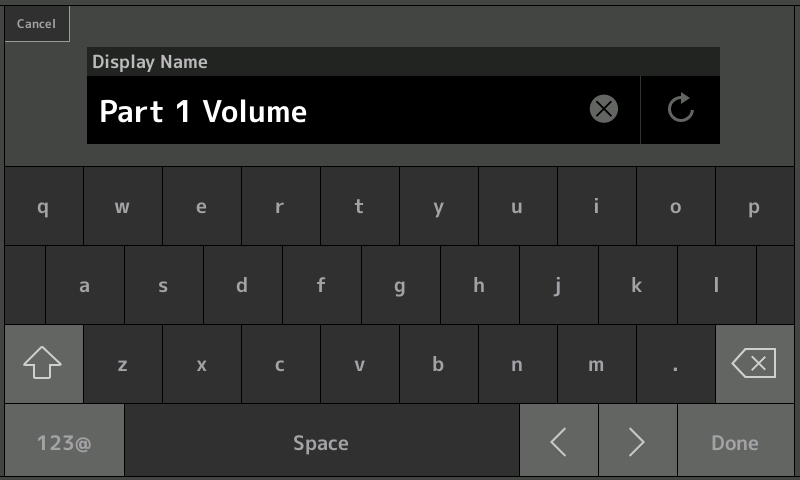Screen dimensions: 800x480
Task: Hit the letter a key
Action: pos(84,286)
